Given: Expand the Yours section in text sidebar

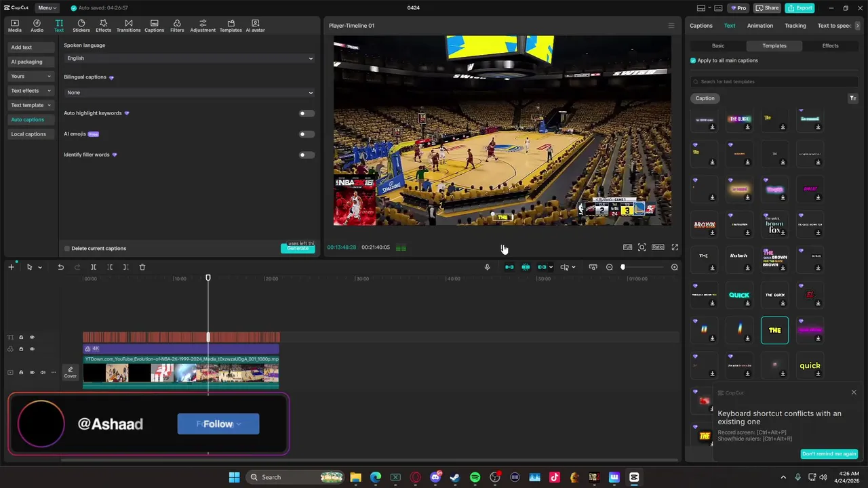Looking at the screenshot, I should [x=31, y=76].
